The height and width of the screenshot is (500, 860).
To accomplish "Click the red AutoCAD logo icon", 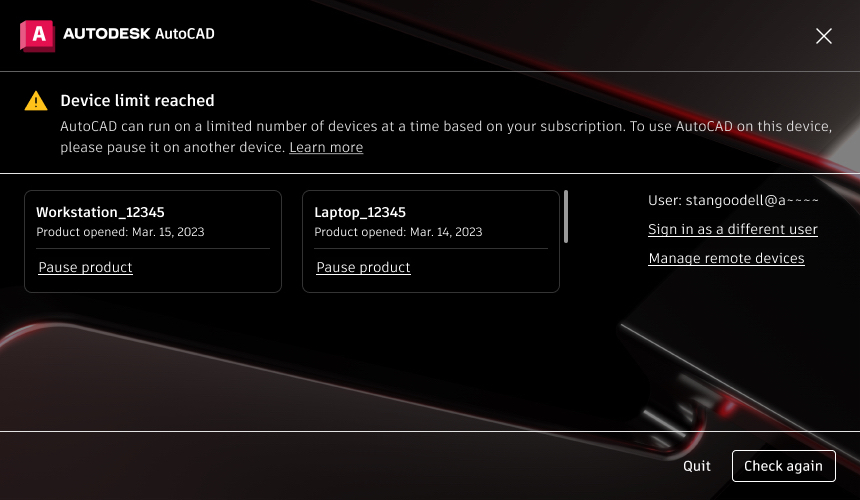I will 37,35.
